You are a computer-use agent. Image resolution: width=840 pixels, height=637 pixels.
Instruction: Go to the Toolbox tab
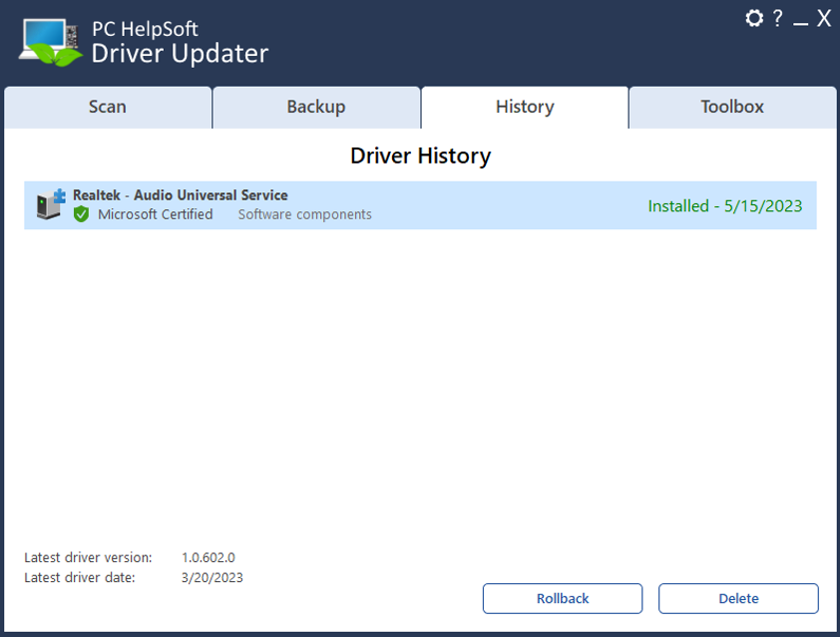pyautogui.click(x=732, y=107)
